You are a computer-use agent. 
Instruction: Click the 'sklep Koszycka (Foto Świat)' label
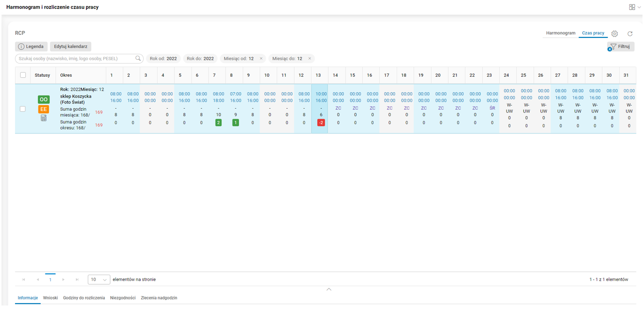pyautogui.click(x=76, y=99)
